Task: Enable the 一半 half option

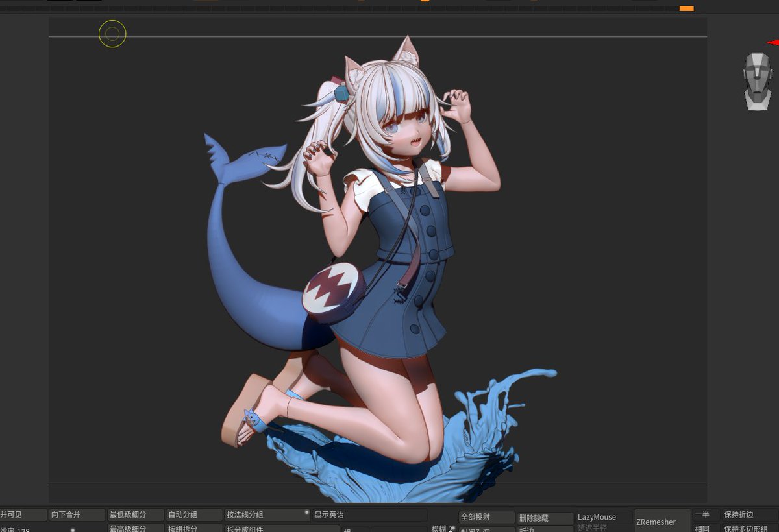Action: [x=706, y=514]
